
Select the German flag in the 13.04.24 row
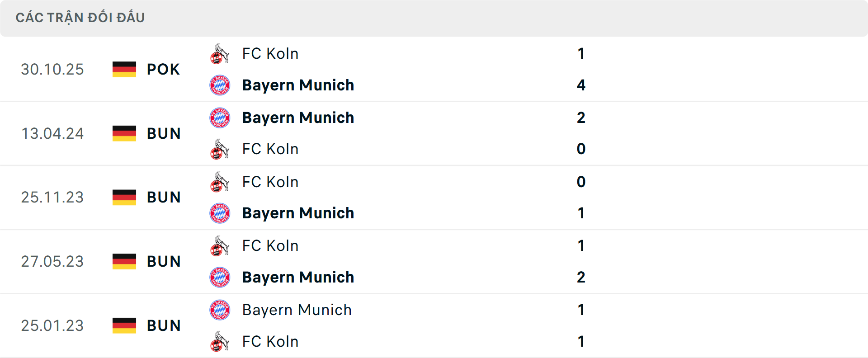point(124,133)
